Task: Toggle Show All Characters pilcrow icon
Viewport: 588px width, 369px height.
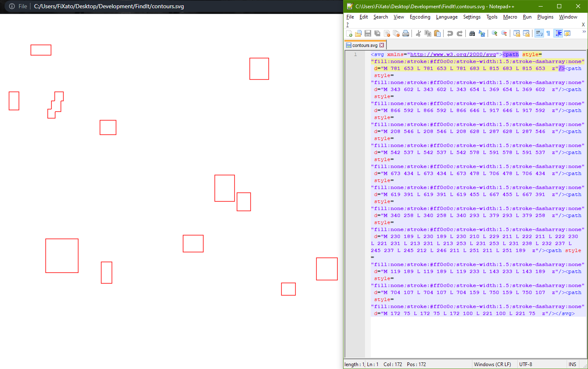Action: pos(548,34)
